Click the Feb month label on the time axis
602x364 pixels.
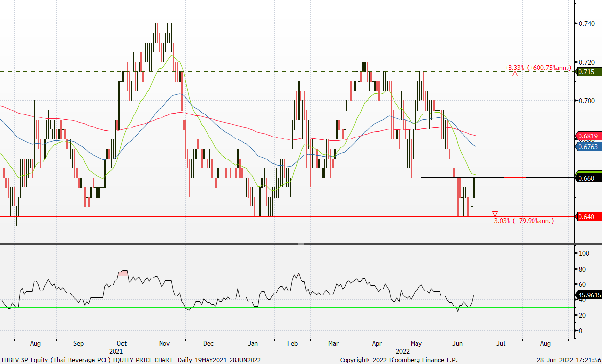pos(292,344)
